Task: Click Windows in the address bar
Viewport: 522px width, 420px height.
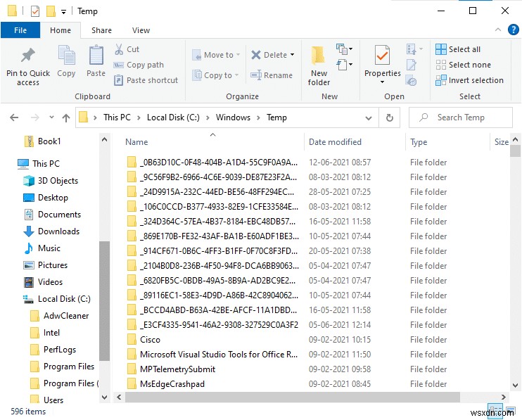Action: coord(233,117)
